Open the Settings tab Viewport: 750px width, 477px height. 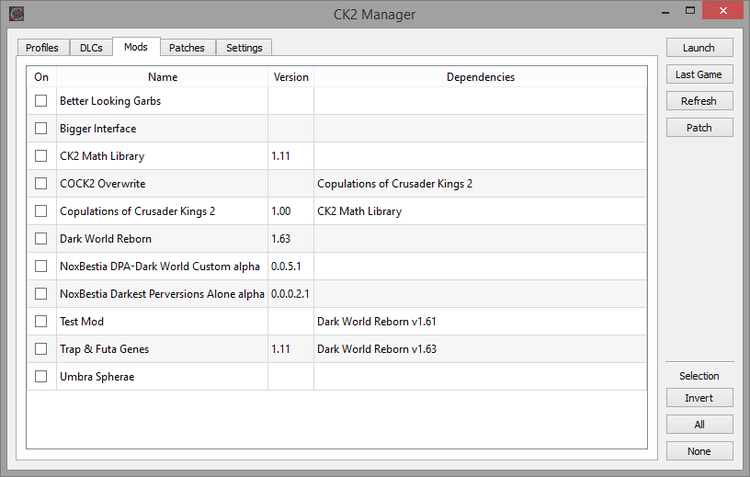(244, 48)
